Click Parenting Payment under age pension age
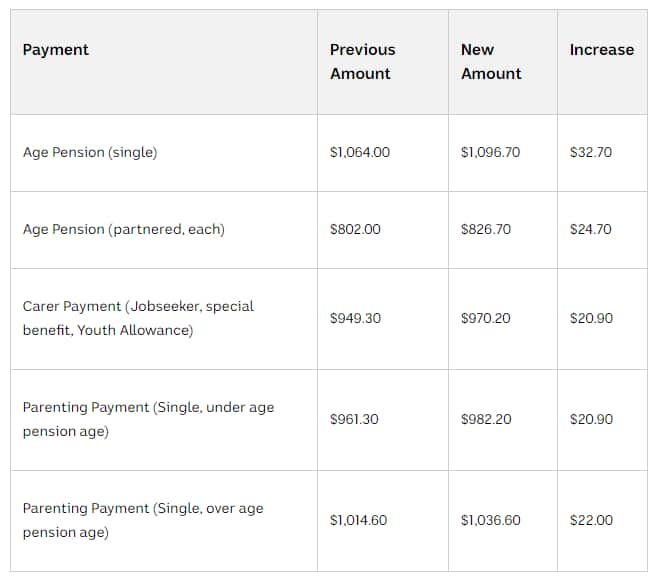Image resolution: width=663 pixels, height=581 pixels. click(148, 419)
